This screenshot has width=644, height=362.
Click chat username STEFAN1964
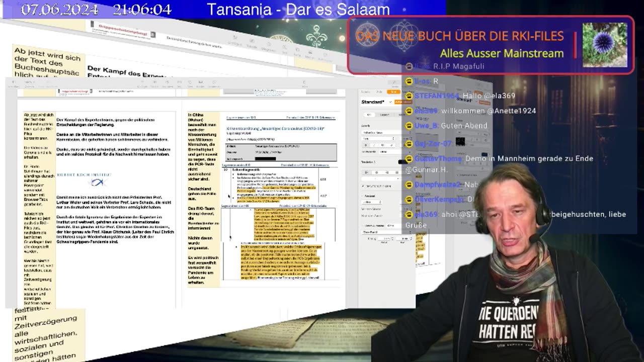(437, 96)
